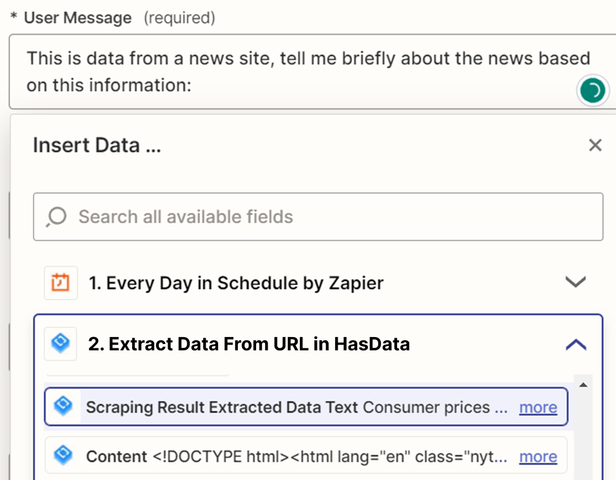Collapse step 2 with the up chevron
The image size is (616, 480).
(x=575, y=344)
